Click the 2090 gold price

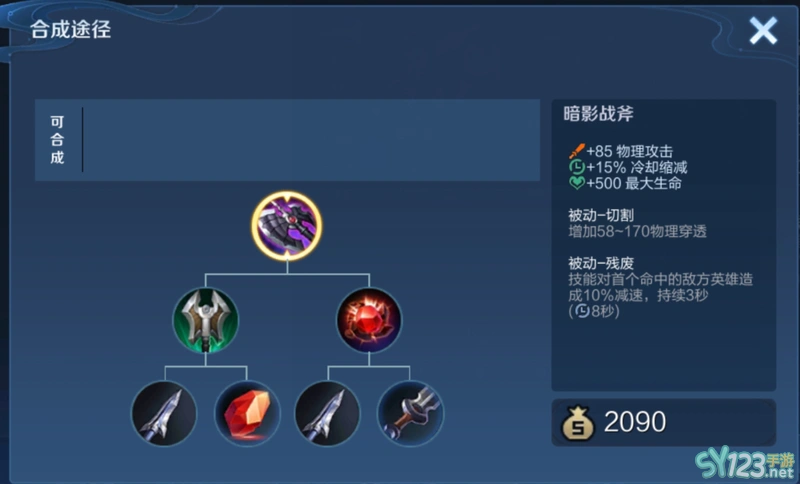635,422
